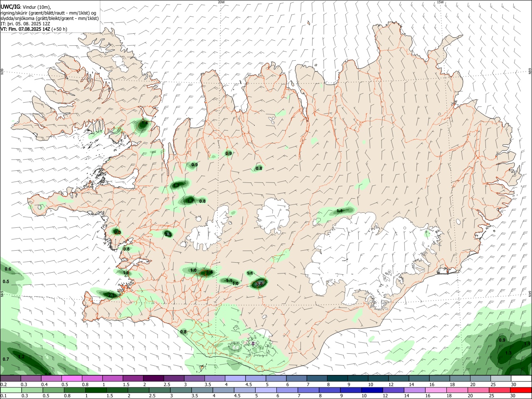Click the dark navy blue swatch in lower legend

pyautogui.click(x=371, y=390)
